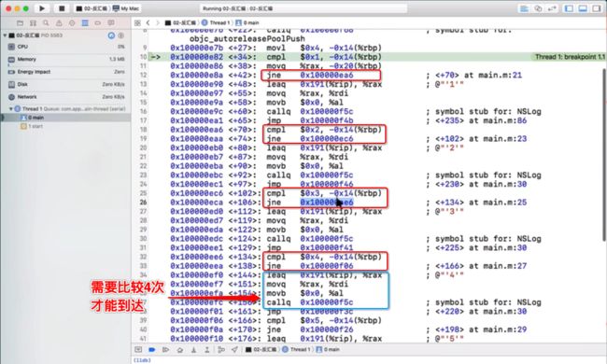Select the Memory gauge row
607x364 pixels.
(65, 59)
